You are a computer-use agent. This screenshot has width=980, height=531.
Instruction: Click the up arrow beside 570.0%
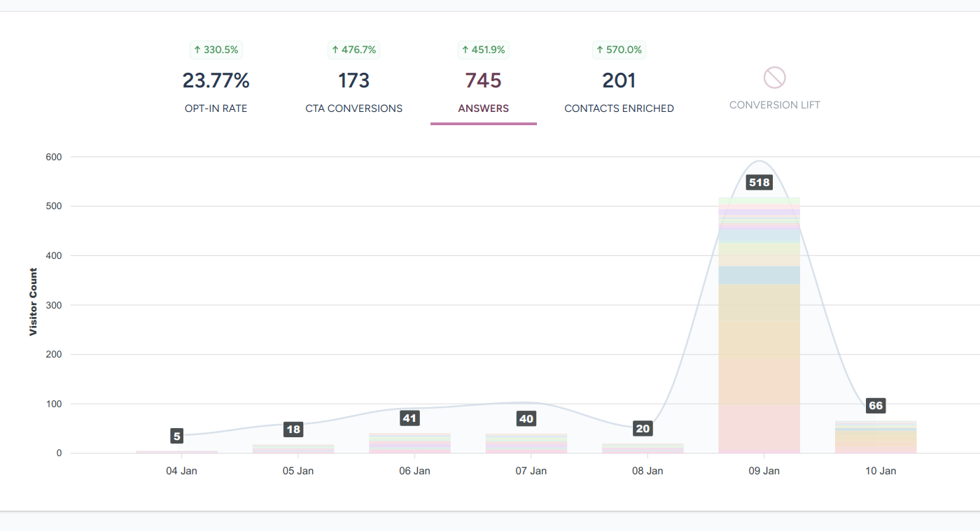[600, 50]
